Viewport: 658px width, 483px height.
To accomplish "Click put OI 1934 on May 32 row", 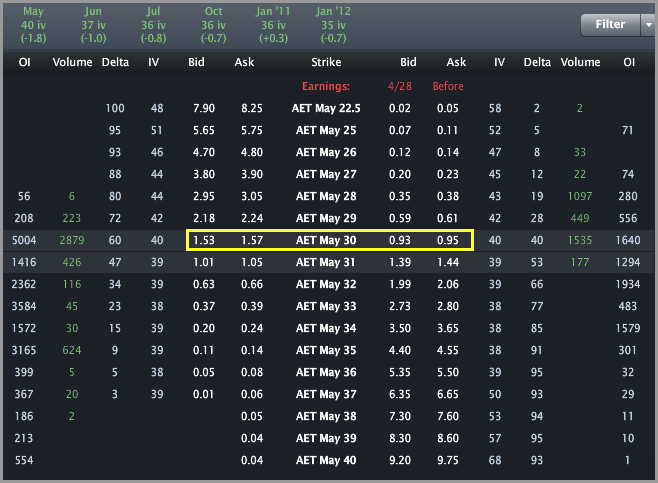I will 628,284.
